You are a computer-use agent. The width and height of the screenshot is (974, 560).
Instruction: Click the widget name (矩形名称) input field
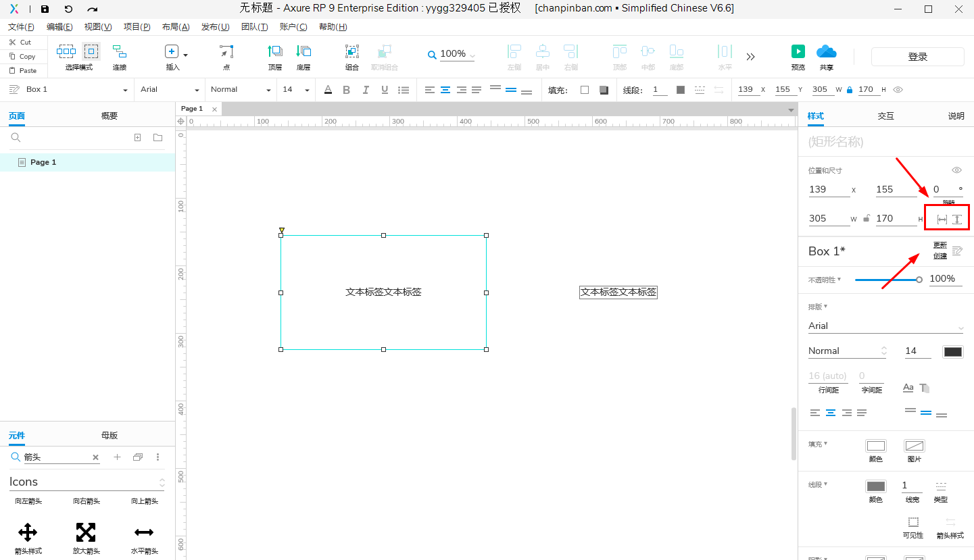click(879, 142)
